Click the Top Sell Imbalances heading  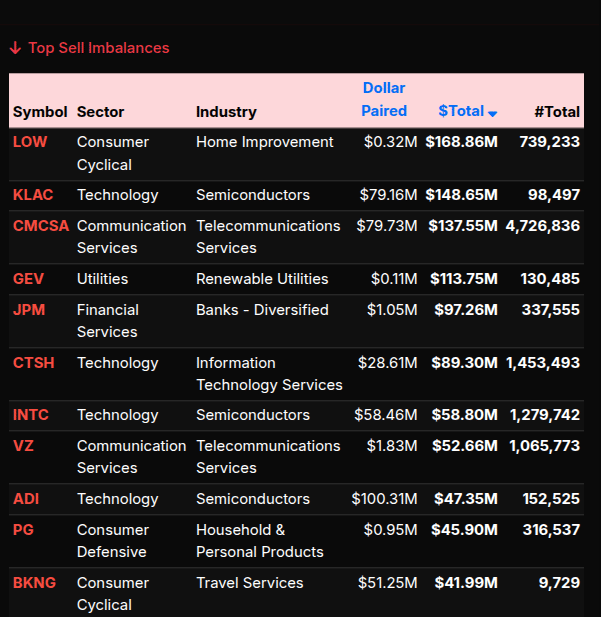(99, 48)
